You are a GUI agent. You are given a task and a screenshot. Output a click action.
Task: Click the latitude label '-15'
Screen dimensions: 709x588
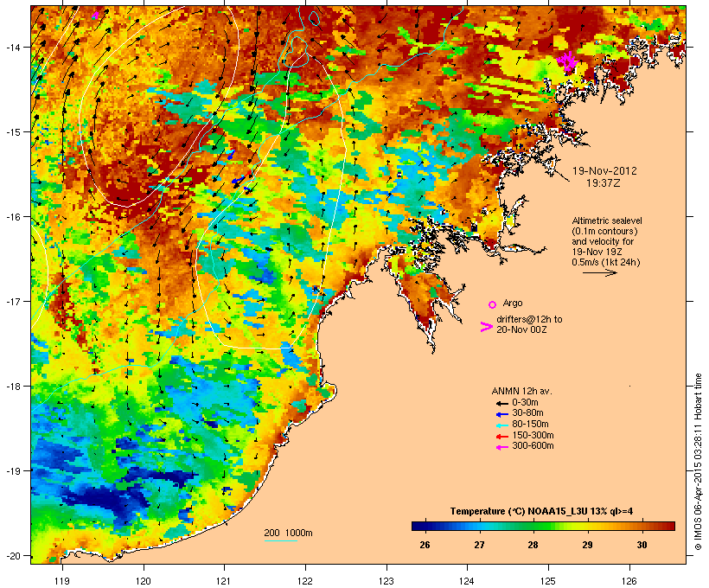click(12, 132)
